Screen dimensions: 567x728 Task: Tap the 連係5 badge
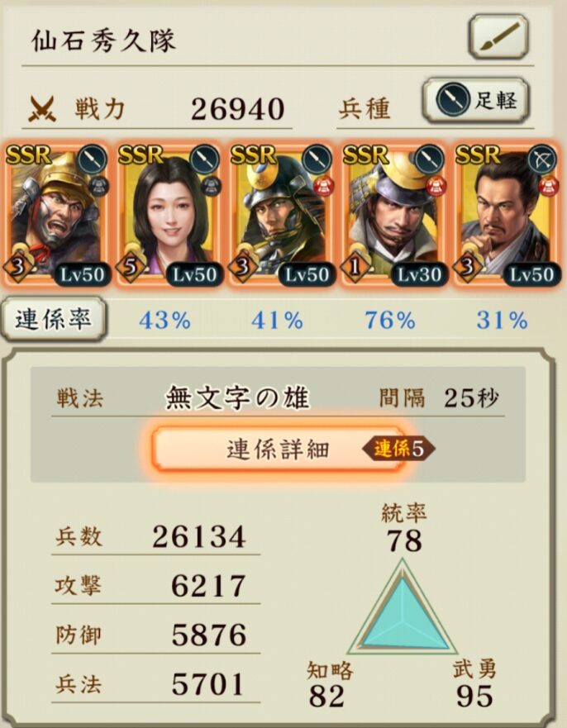point(399,449)
